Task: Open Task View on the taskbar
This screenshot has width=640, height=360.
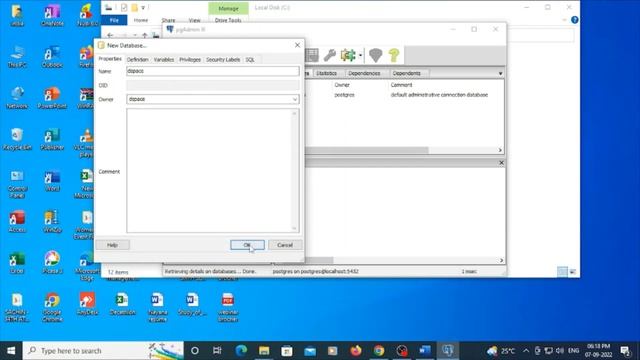Action: click(217, 351)
